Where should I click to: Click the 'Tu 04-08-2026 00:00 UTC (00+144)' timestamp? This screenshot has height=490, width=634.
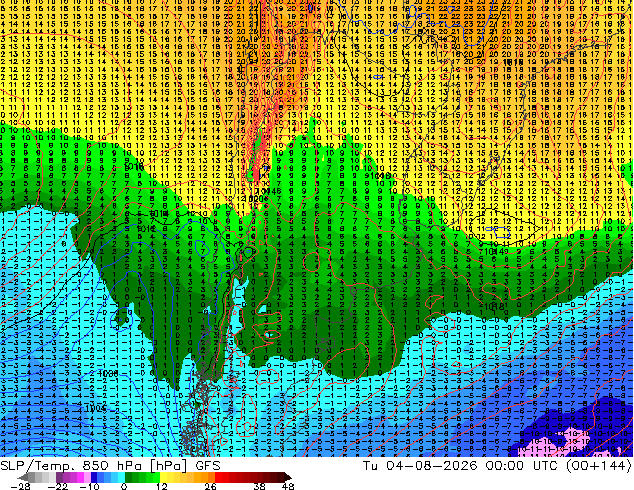point(497,466)
